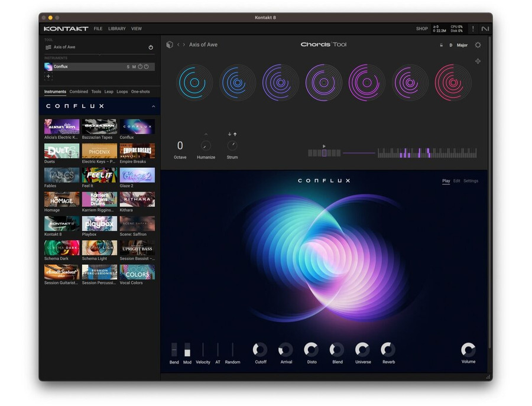Image resolution: width=532 pixels, height=406 pixels.
Task: Go to next preset with right chevron
Action: 184,44
